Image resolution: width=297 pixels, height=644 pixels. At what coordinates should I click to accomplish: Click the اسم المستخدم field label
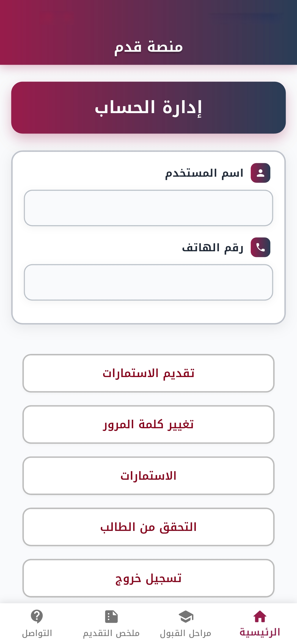point(204,173)
